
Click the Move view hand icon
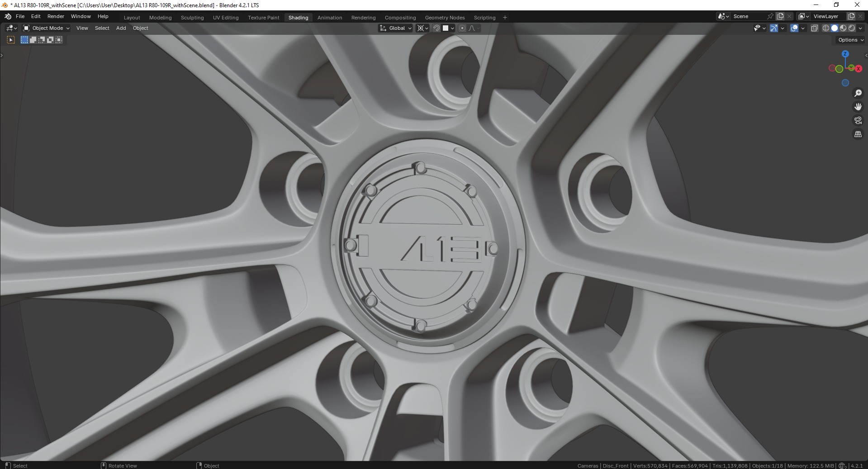point(858,107)
